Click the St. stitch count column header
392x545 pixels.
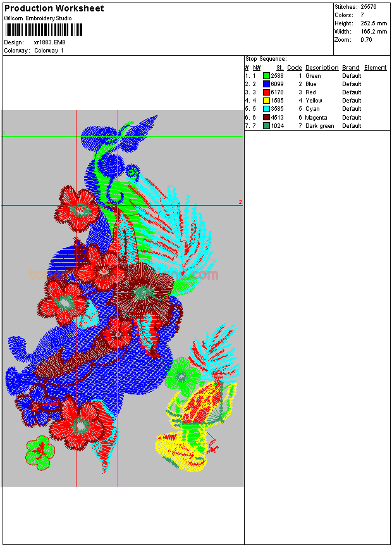[279, 68]
